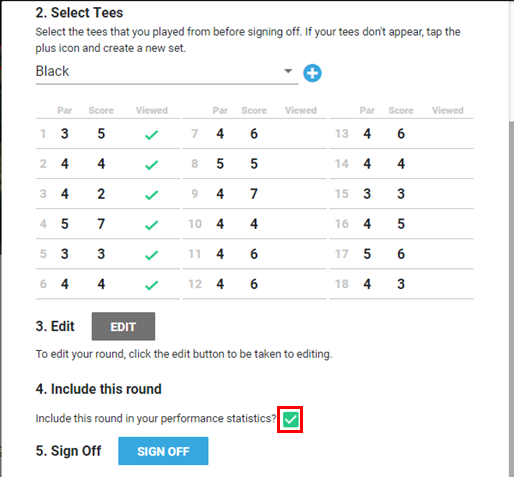Click hole 17 par value 5

367,254
